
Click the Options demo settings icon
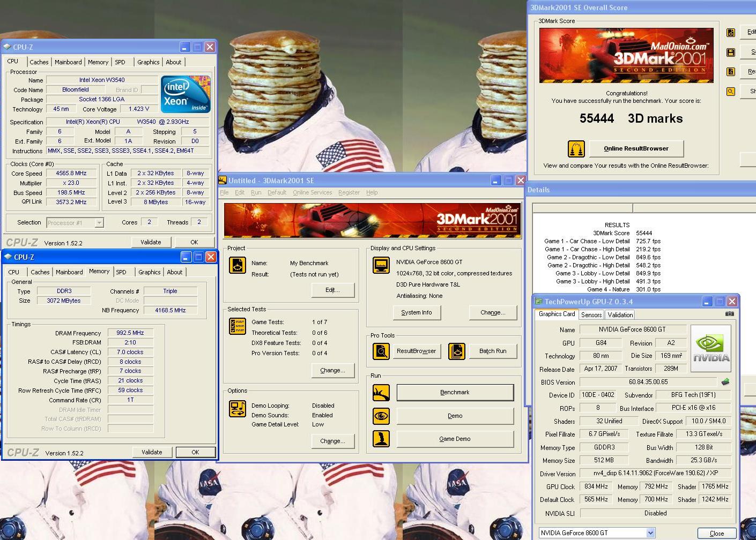point(238,409)
